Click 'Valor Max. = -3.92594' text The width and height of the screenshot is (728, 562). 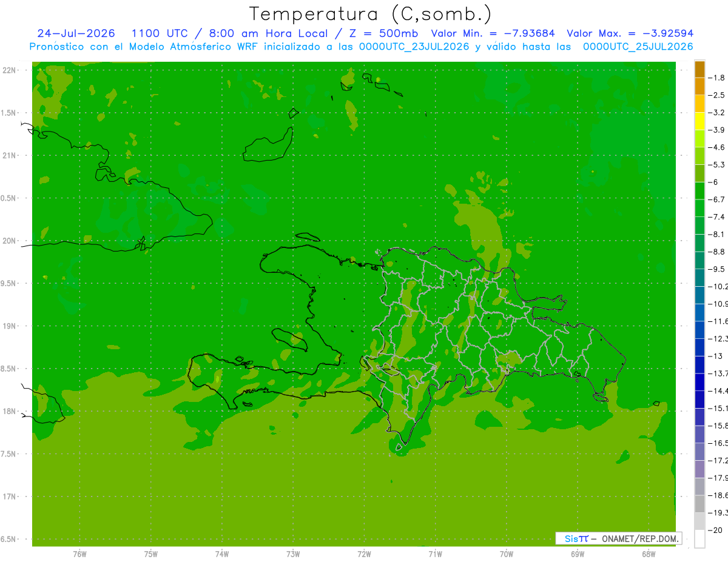(x=630, y=33)
